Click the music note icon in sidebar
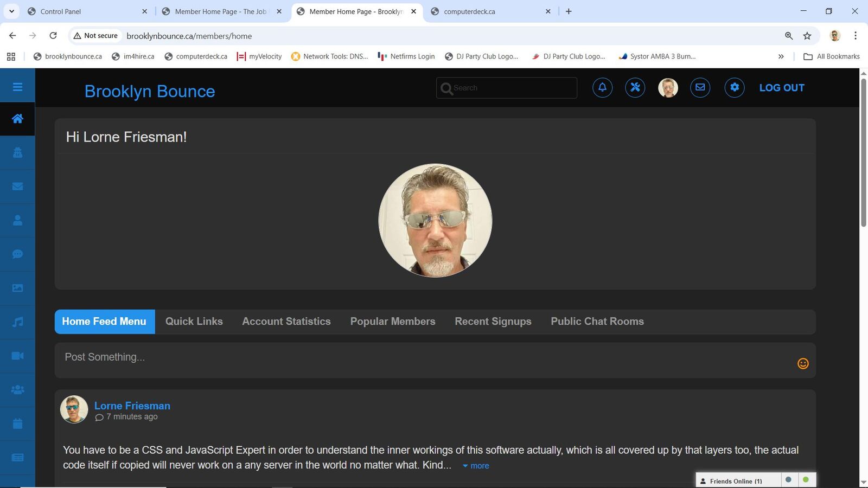 [x=17, y=322]
